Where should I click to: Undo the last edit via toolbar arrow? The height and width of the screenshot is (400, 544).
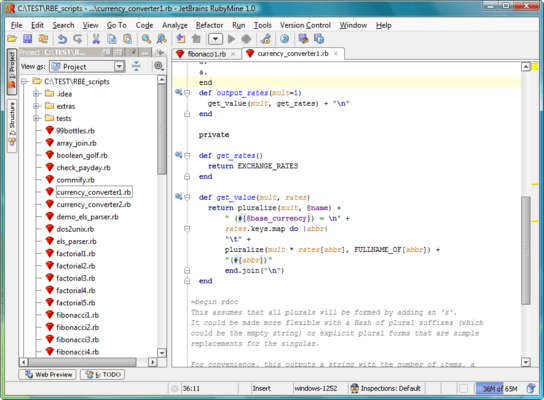coord(62,39)
